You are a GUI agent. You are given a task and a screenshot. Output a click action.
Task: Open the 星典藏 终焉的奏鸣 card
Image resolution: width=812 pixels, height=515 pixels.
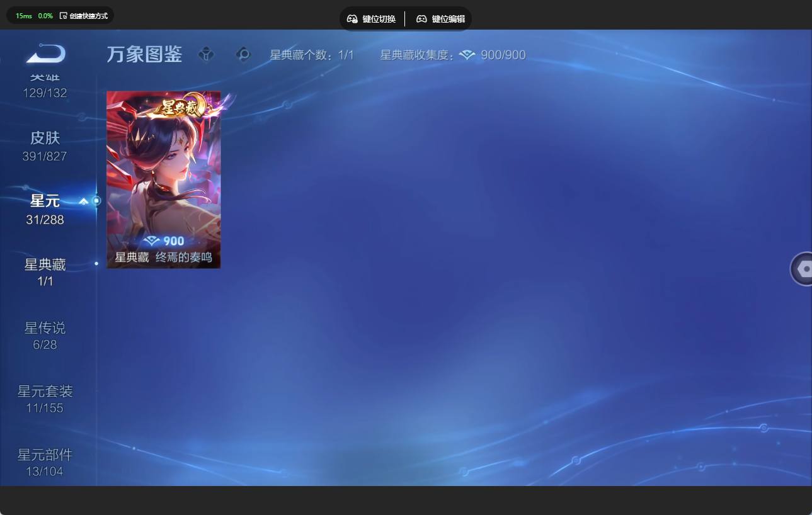(x=164, y=179)
